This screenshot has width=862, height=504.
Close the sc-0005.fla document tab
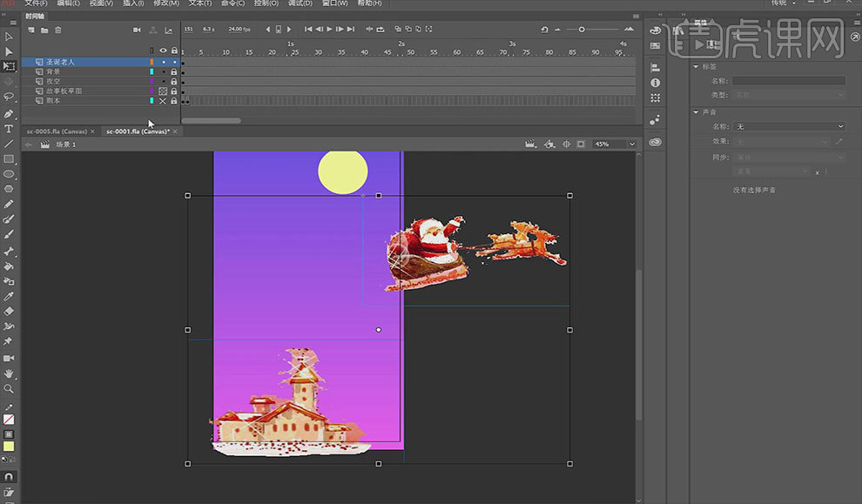pyautogui.click(x=93, y=132)
